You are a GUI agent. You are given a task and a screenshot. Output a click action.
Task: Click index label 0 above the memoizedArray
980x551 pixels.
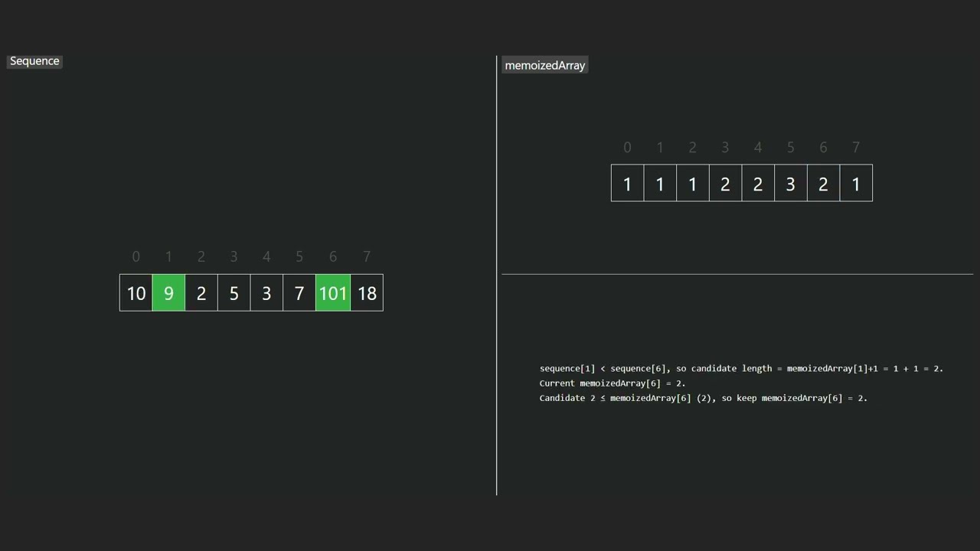click(x=628, y=147)
